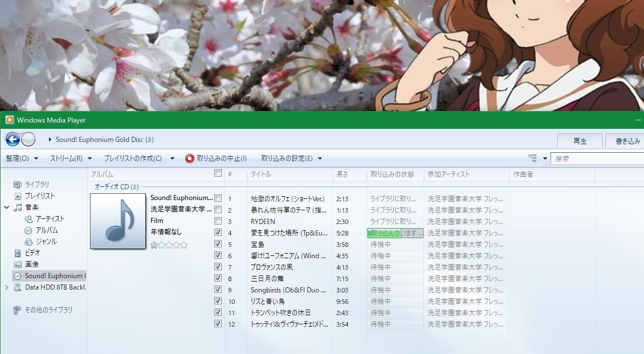Click the 7:15 track length
The width and height of the screenshot is (644, 354).
pos(342,278)
